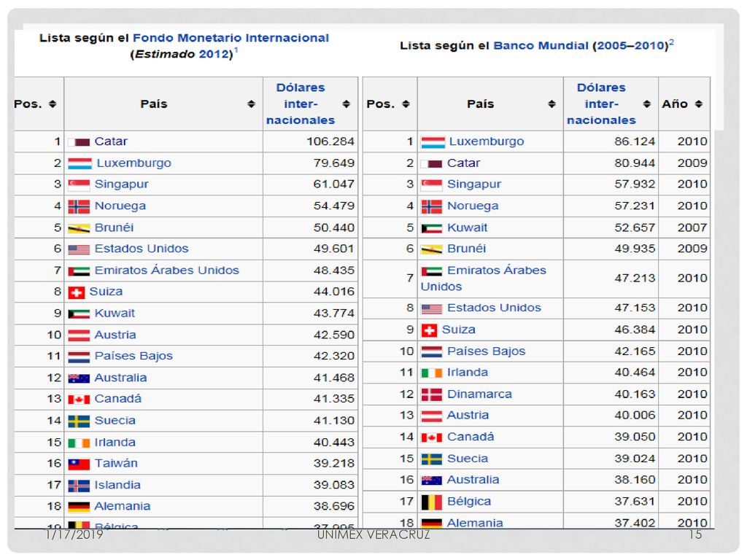The width and height of the screenshot is (747, 560).
Task: Click the value 40.443 for Irlanda
Action: coord(333,443)
